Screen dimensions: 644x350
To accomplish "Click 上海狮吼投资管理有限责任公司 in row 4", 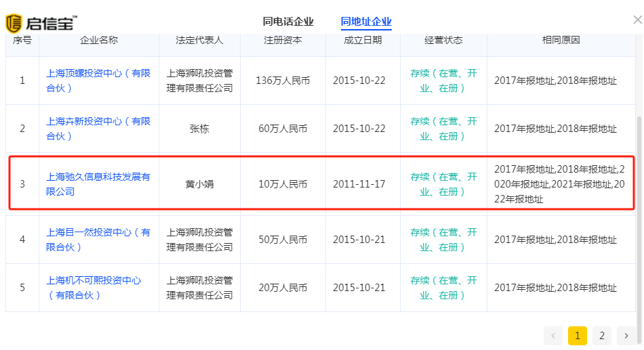I will click(x=199, y=240).
